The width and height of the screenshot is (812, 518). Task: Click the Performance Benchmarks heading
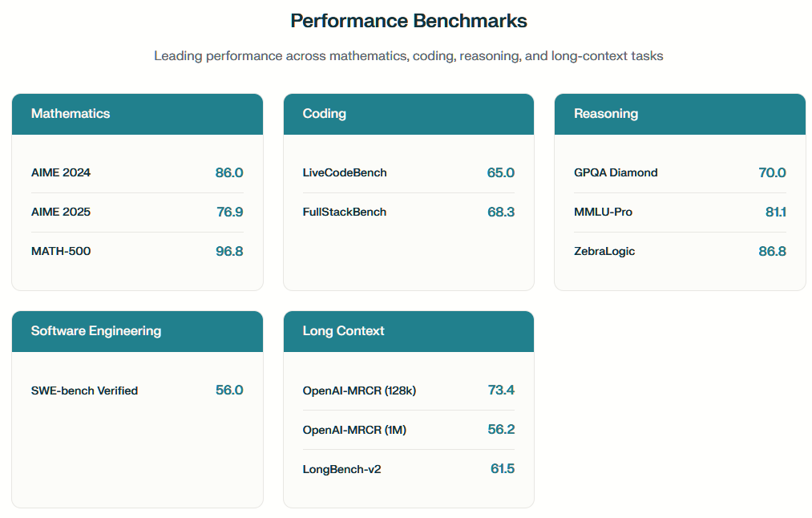(x=409, y=21)
